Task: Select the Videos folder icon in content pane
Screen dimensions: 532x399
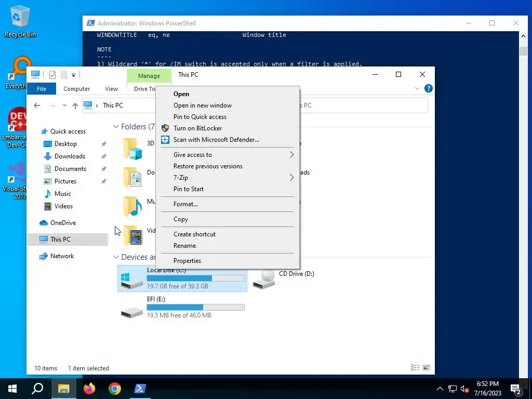Action: [132, 235]
